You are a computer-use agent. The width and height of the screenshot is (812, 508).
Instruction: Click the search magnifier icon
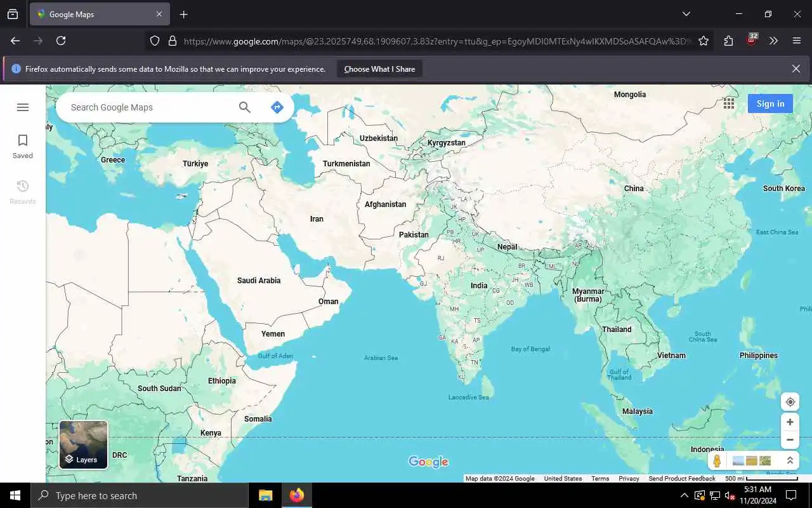[x=244, y=107]
